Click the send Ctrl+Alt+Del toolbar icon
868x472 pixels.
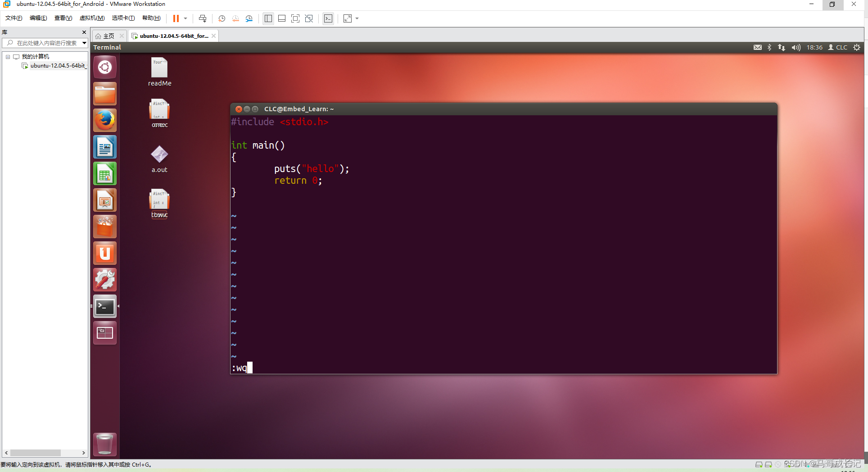[203, 18]
